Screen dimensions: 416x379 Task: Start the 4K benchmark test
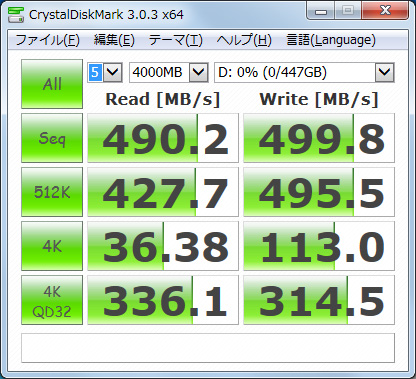tap(52, 246)
